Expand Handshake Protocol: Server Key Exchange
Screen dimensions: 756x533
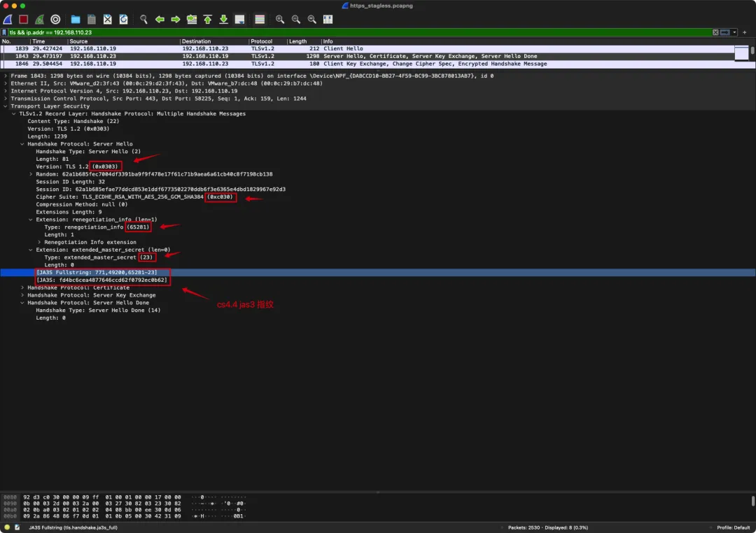point(22,295)
